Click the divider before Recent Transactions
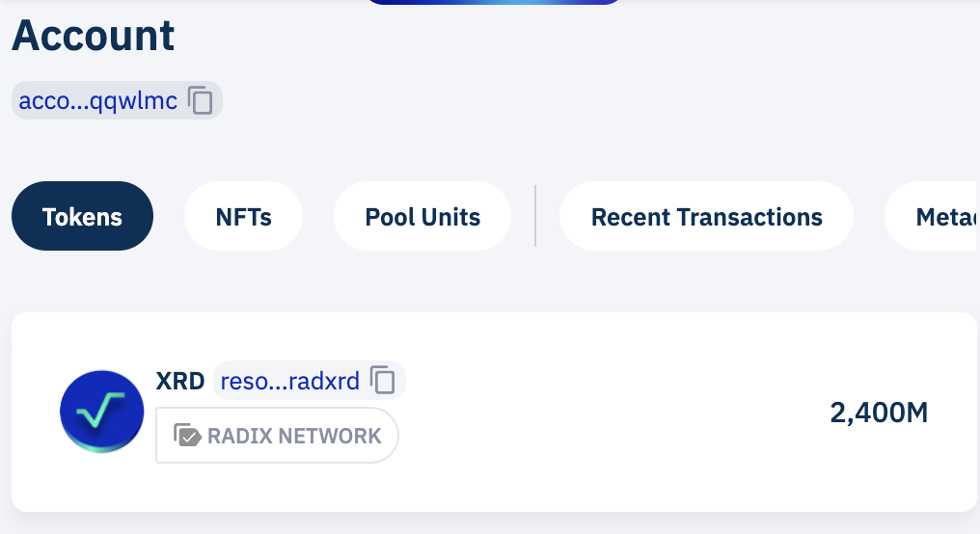Screen dimensions: 980x534 (535, 216)
